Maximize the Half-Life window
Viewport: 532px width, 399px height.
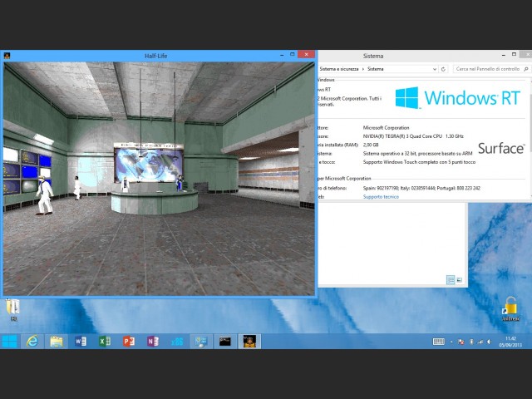tap(292, 54)
